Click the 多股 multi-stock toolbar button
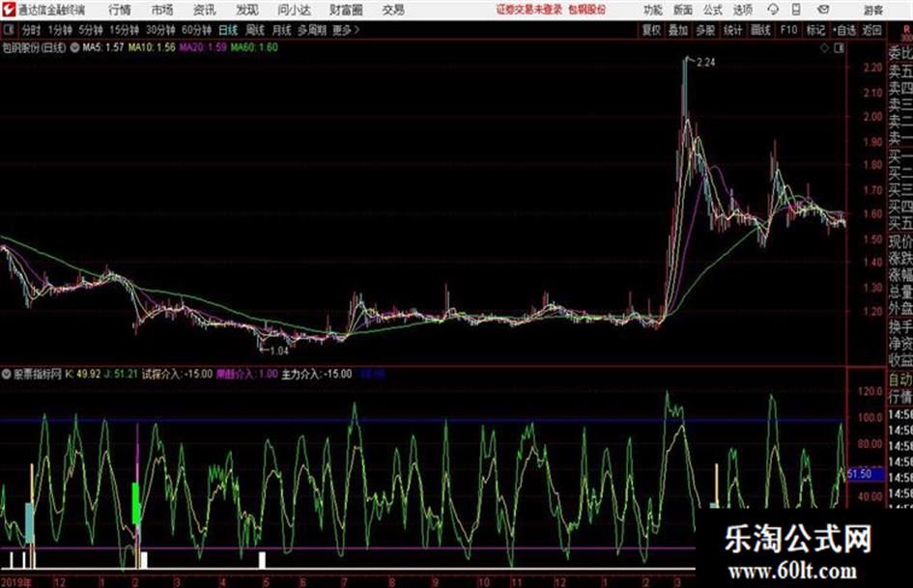The height and width of the screenshot is (588, 913). tap(705, 30)
